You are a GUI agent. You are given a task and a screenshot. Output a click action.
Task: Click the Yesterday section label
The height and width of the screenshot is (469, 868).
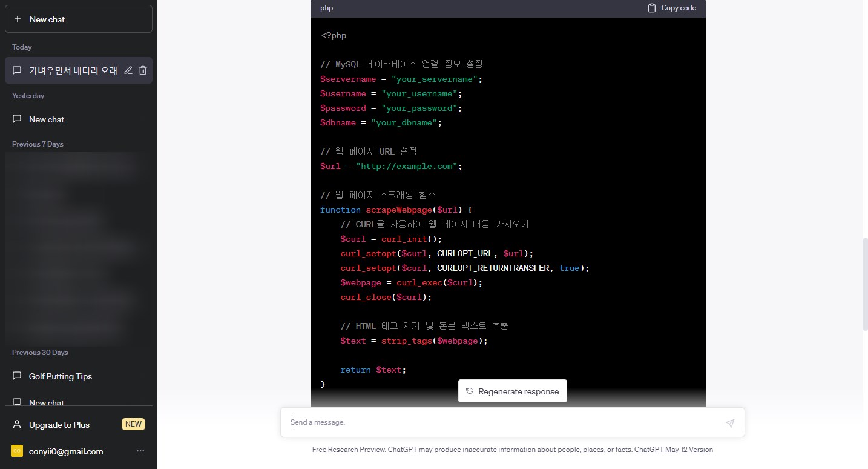(28, 96)
